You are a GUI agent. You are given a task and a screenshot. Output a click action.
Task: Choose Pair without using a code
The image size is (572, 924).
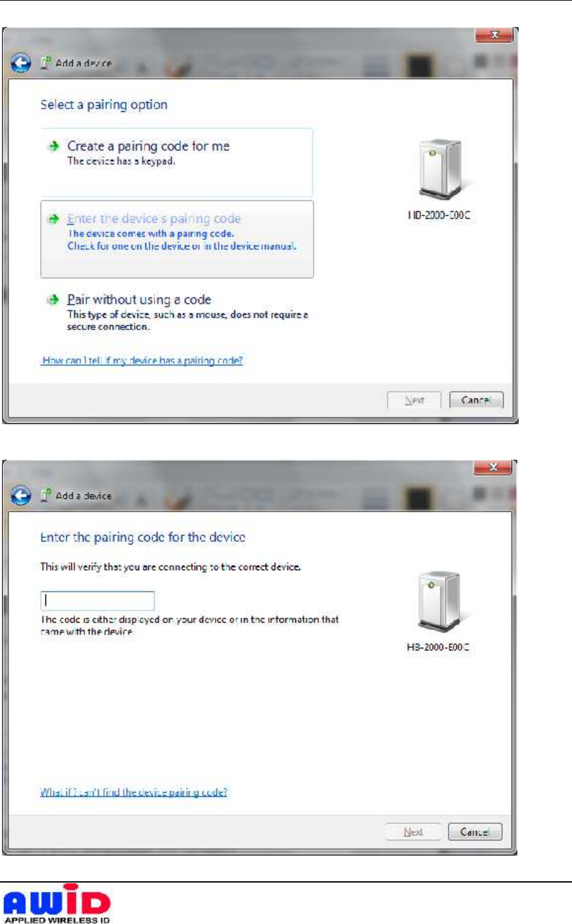tap(176, 312)
